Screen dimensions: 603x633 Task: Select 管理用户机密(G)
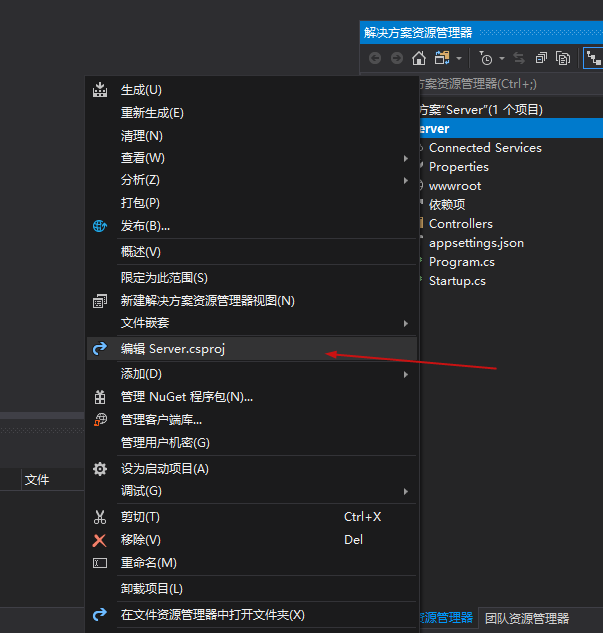pos(252,443)
